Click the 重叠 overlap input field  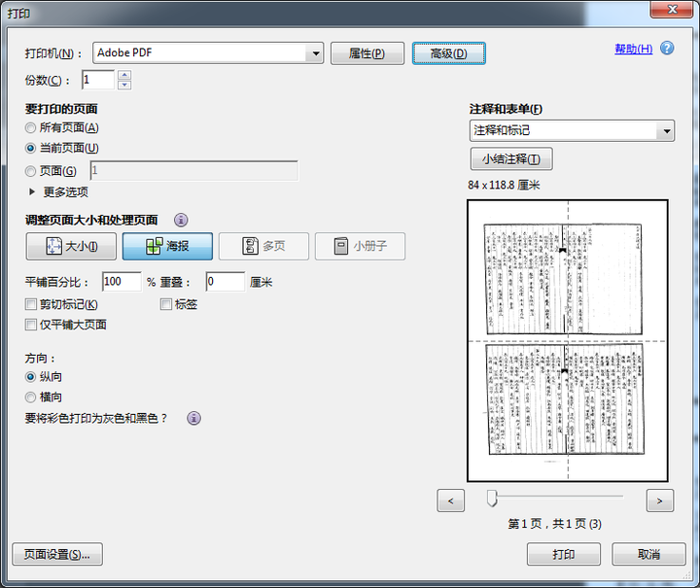coord(226,282)
